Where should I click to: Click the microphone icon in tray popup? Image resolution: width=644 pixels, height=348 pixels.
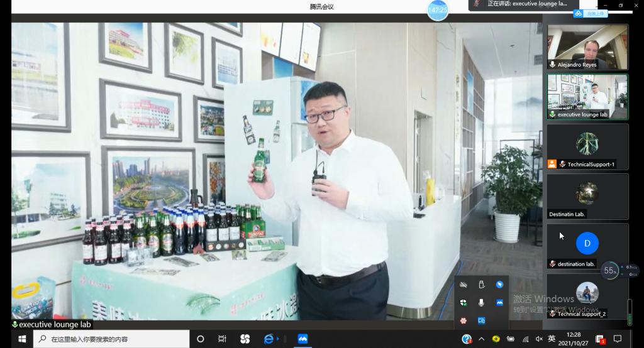click(481, 302)
